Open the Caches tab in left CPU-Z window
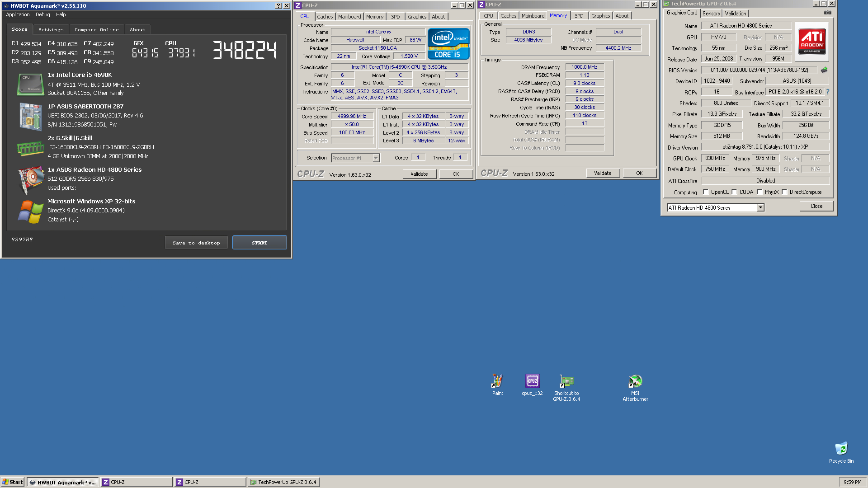The height and width of the screenshot is (488, 868). [325, 17]
